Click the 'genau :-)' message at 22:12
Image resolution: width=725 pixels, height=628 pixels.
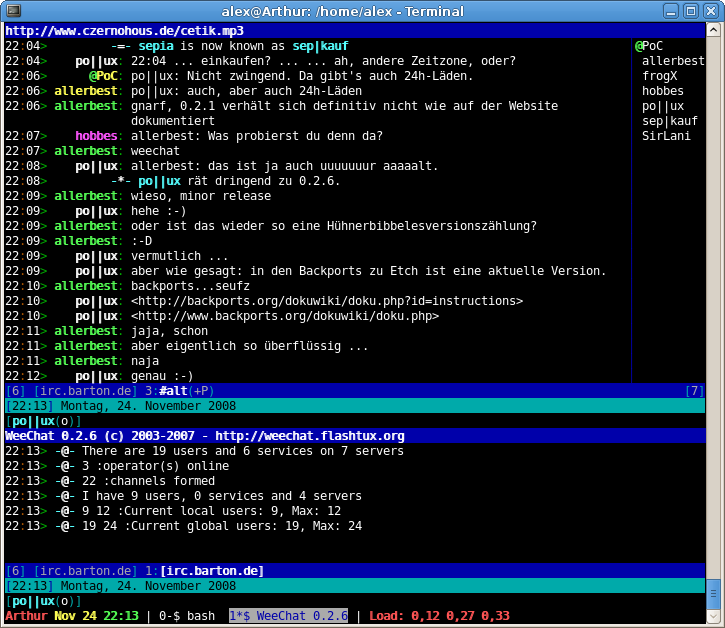[162, 376]
